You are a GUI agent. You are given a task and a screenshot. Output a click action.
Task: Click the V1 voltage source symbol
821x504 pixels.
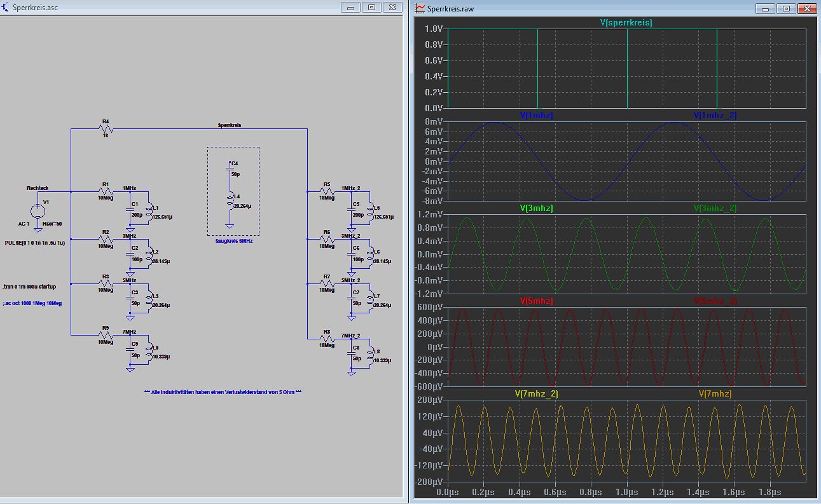[38, 212]
